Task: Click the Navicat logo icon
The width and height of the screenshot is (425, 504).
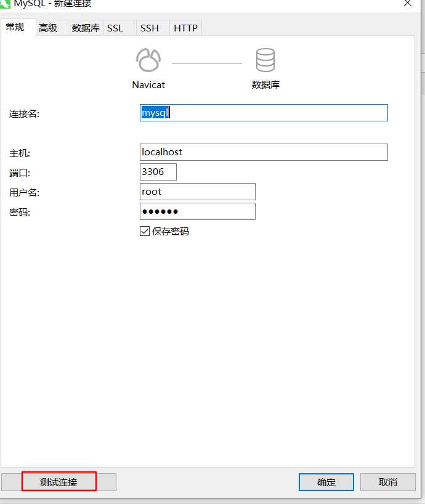Action: pos(148,60)
